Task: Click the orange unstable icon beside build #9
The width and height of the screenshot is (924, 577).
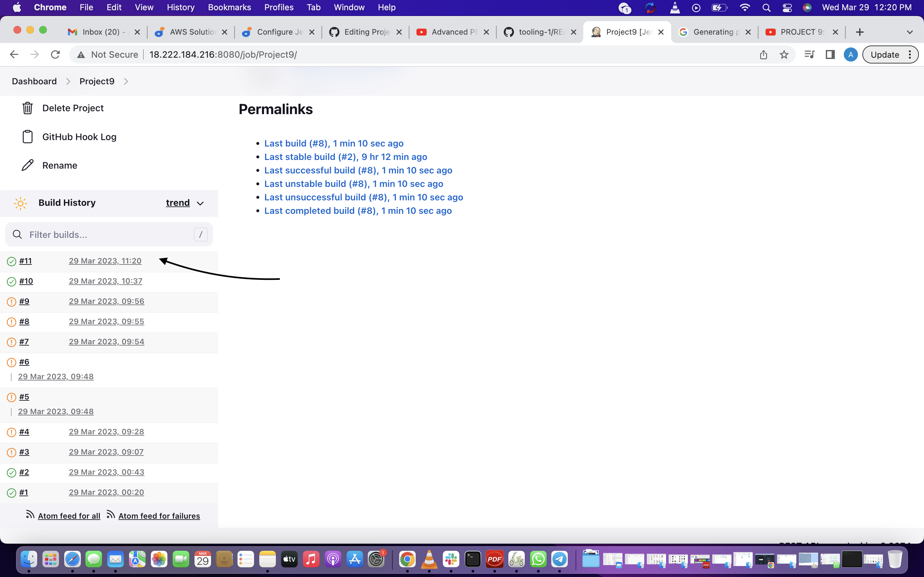Action: click(11, 301)
